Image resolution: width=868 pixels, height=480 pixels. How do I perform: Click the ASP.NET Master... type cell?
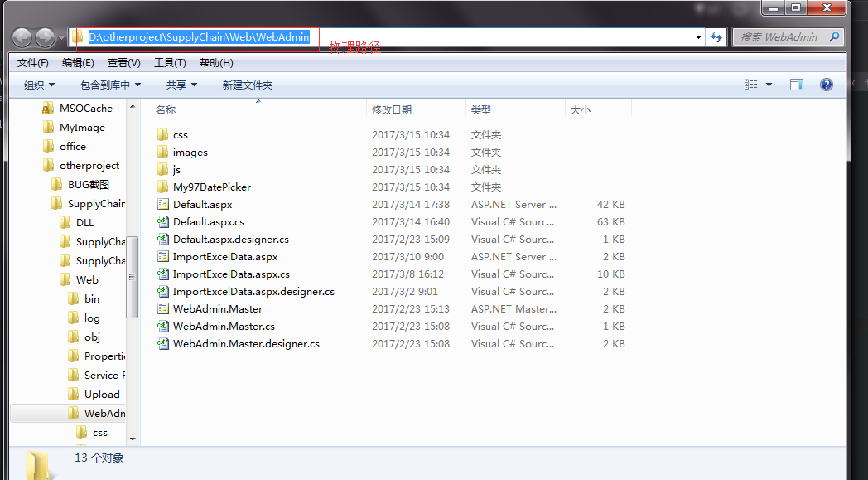[x=514, y=308]
